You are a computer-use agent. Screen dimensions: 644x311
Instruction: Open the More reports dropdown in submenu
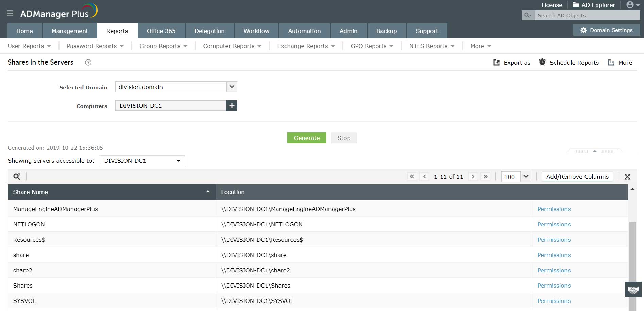pos(481,46)
